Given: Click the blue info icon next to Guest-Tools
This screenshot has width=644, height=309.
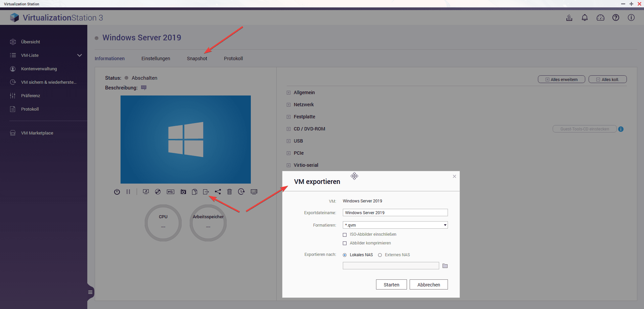Looking at the screenshot, I should point(621,129).
